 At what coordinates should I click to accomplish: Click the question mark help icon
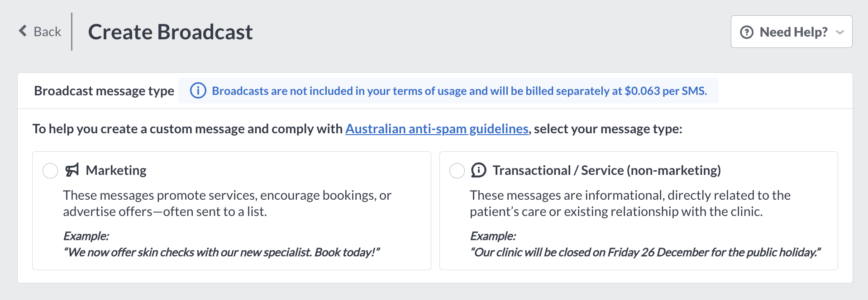pos(746,32)
